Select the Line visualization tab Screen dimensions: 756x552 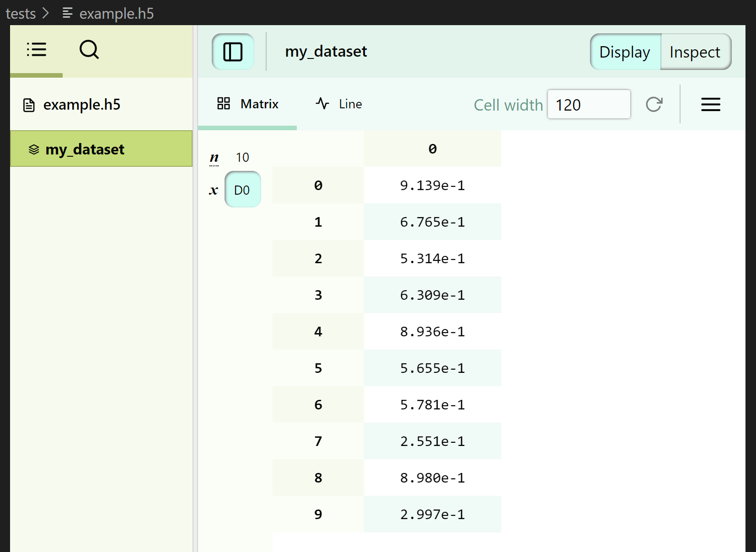[x=339, y=104]
